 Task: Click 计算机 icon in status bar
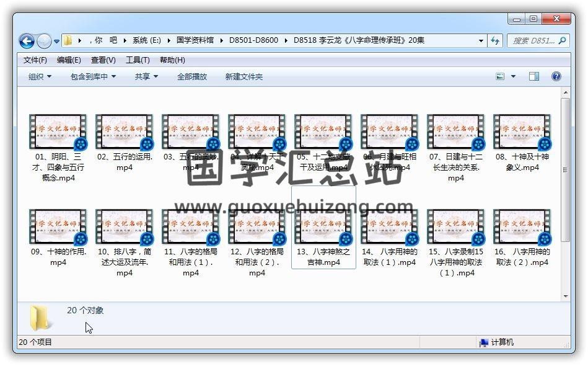(x=484, y=342)
